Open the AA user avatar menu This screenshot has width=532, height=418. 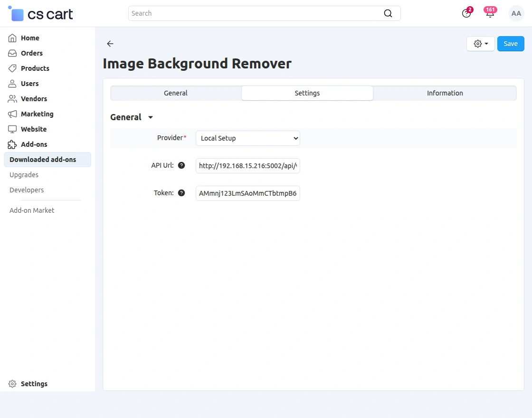tap(516, 13)
